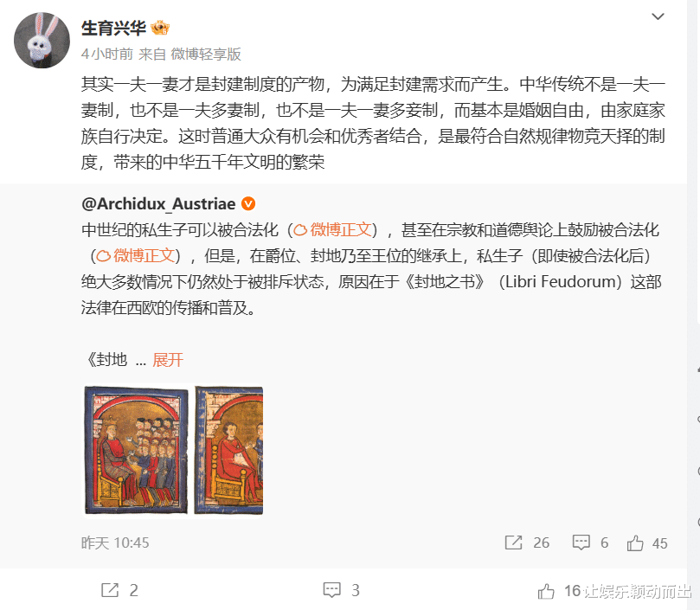Expand the quoted post with 展开
This screenshot has width=700, height=610.
pos(168,360)
